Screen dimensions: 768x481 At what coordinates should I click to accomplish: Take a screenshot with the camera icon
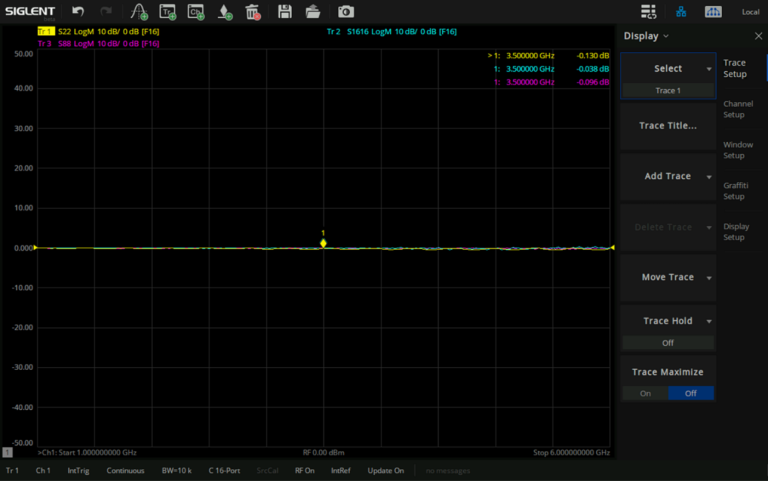pyautogui.click(x=345, y=12)
